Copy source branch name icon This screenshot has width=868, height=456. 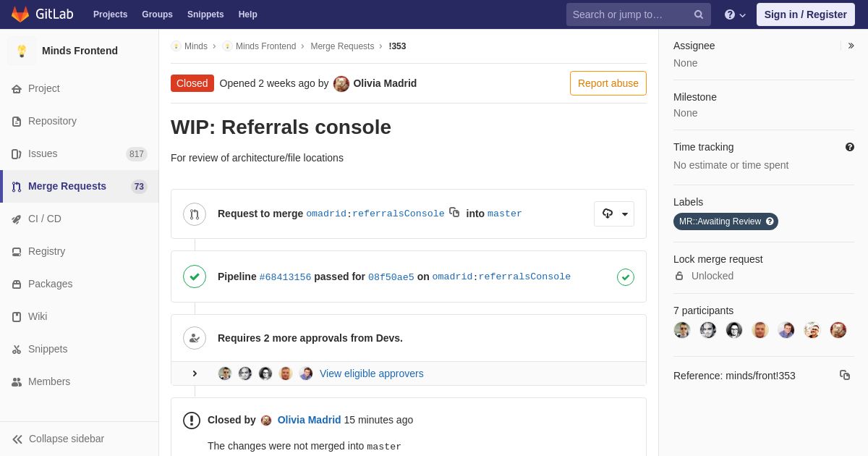click(x=454, y=212)
